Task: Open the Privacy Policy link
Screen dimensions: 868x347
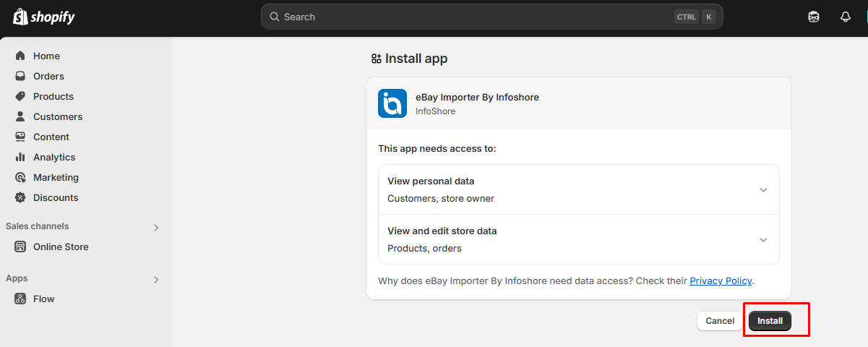Action: pyautogui.click(x=721, y=280)
